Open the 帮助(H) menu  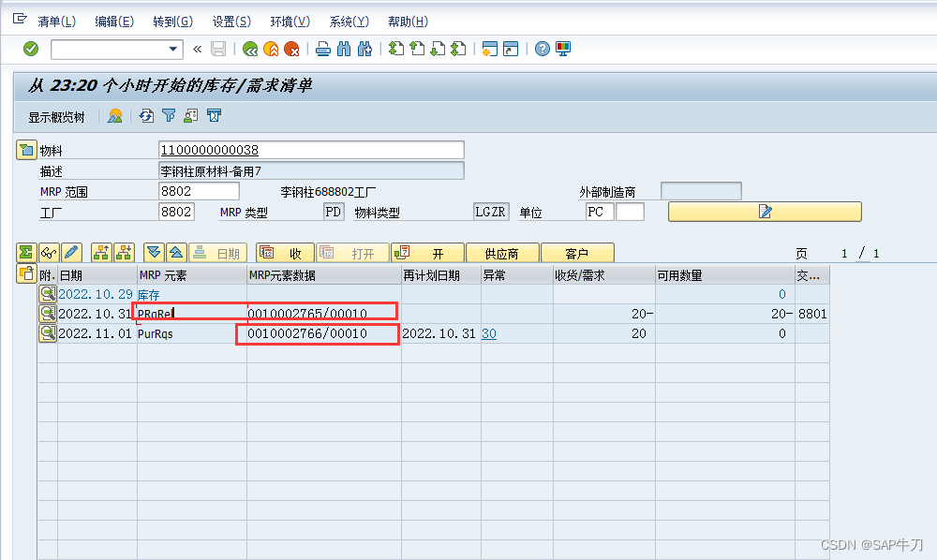(x=408, y=22)
